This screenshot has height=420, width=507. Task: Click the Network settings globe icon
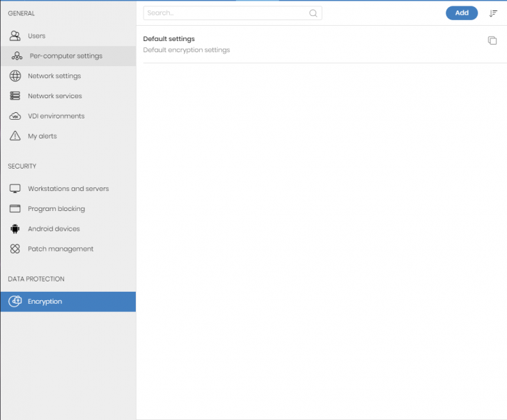[15, 76]
